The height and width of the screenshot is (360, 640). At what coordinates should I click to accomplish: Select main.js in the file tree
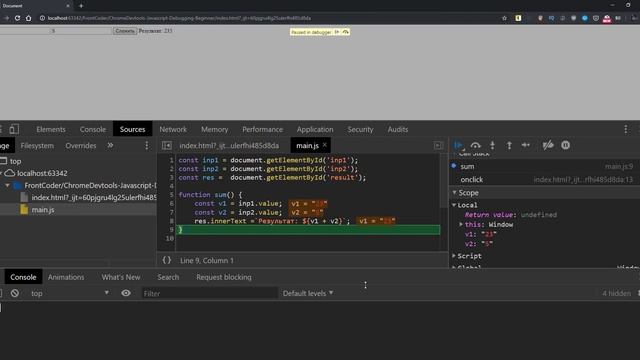click(43, 209)
